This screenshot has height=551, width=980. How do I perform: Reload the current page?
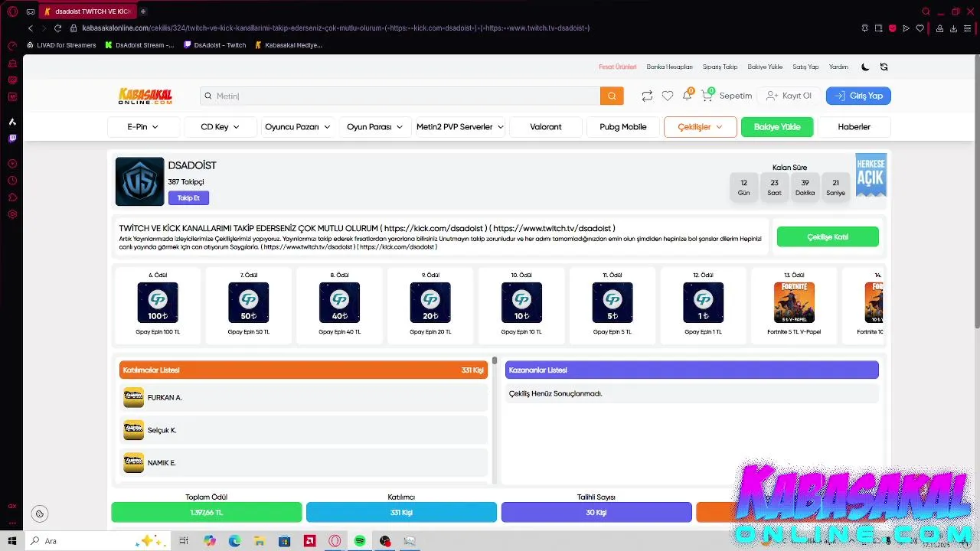click(x=57, y=28)
